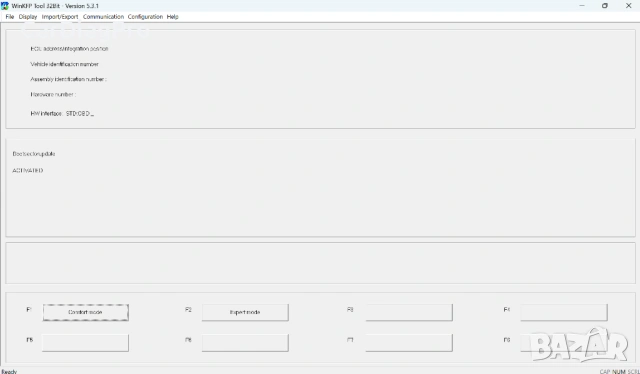Image resolution: width=640 pixels, height=374 pixels.
Task: Click the Assembly identification number label
Action: tap(68, 79)
